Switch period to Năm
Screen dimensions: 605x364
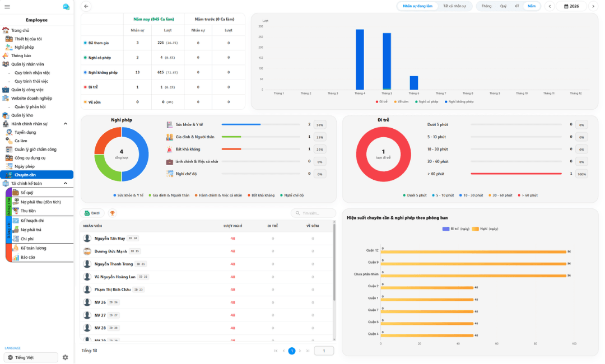pos(531,6)
